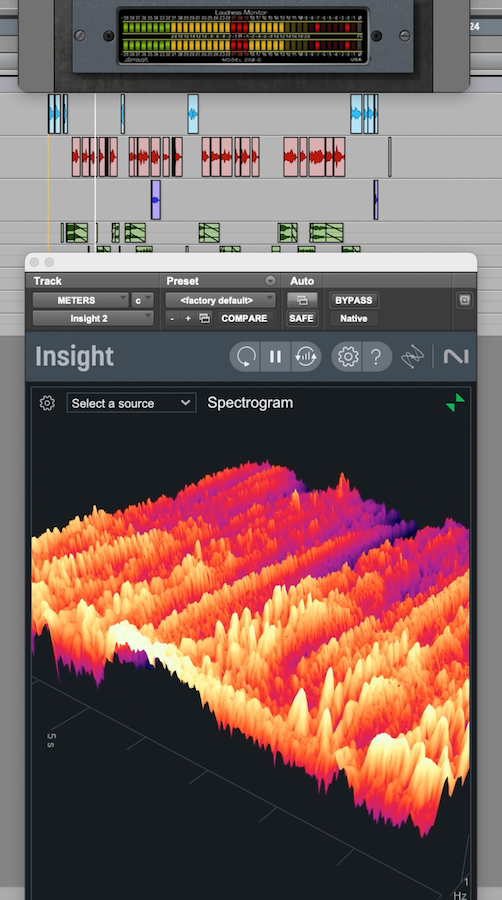The height and width of the screenshot is (900, 502).
Task: Click the Native Instruments logo icon
Action: coord(456,356)
